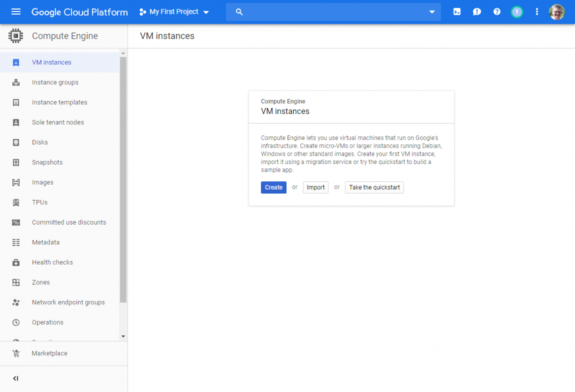The image size is (575, 392).
Task: Click the TPUs icon
Action: [16, 202]
